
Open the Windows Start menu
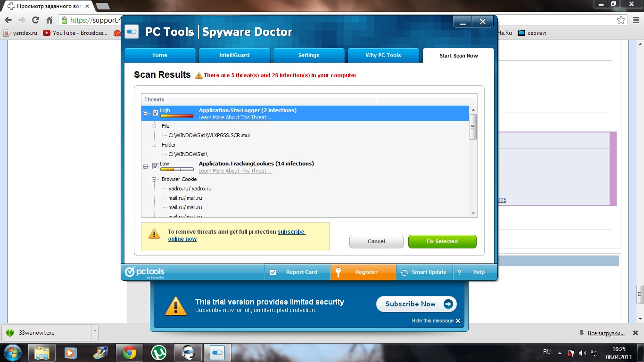click(12, 352)
